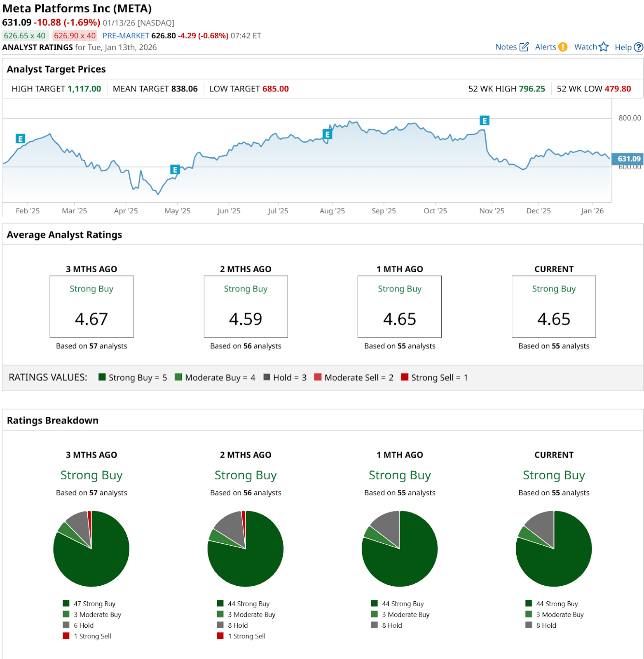Click the PRE-MARKET label link

click(126, 36)
